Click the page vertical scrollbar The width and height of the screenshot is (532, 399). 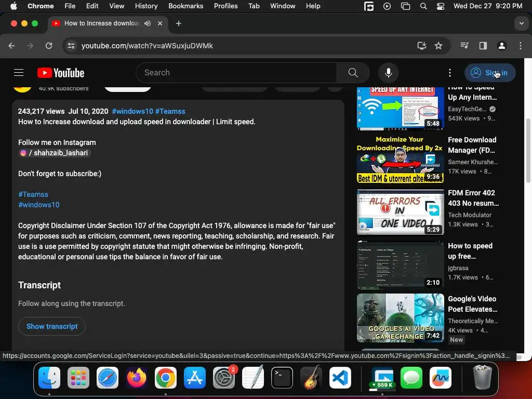[528, 151]
